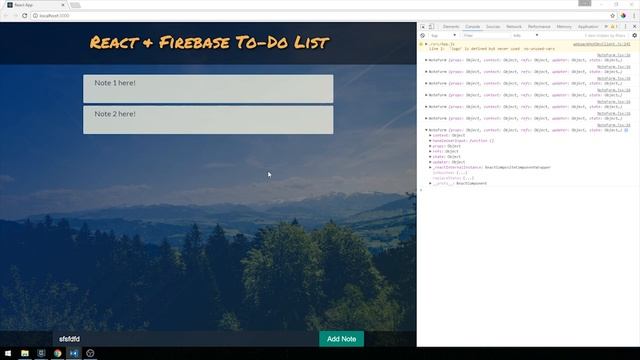Toggle the DevTools device toolbar
This screenshot has width=640, height=360.
(431, 27)
